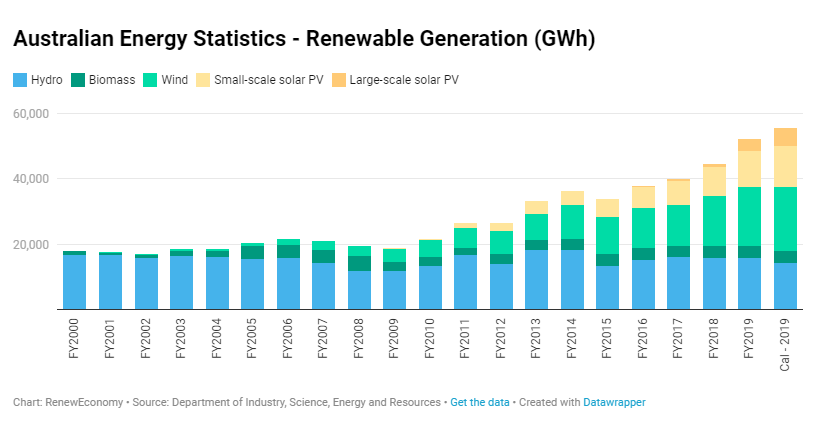
Task: Select the Hydro legend label
Action: (x=46, y=80)
